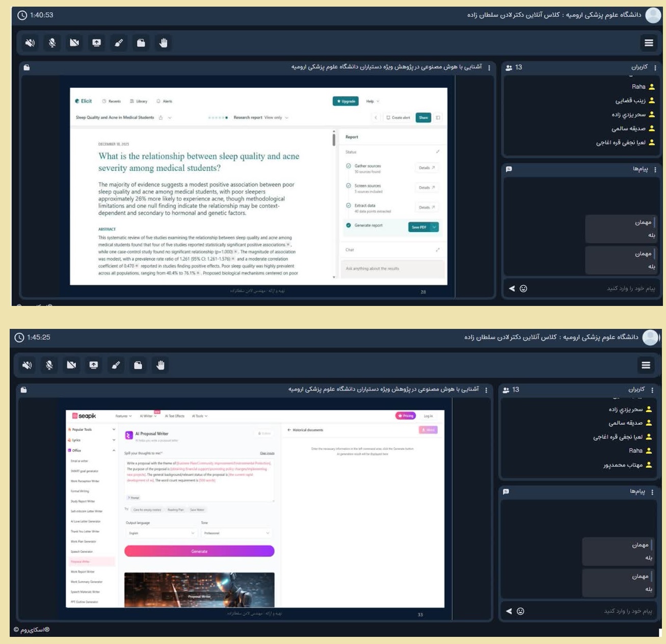Click the Elicit report vertical scrollbar
The image size is (666, 644).
(334, 204)
